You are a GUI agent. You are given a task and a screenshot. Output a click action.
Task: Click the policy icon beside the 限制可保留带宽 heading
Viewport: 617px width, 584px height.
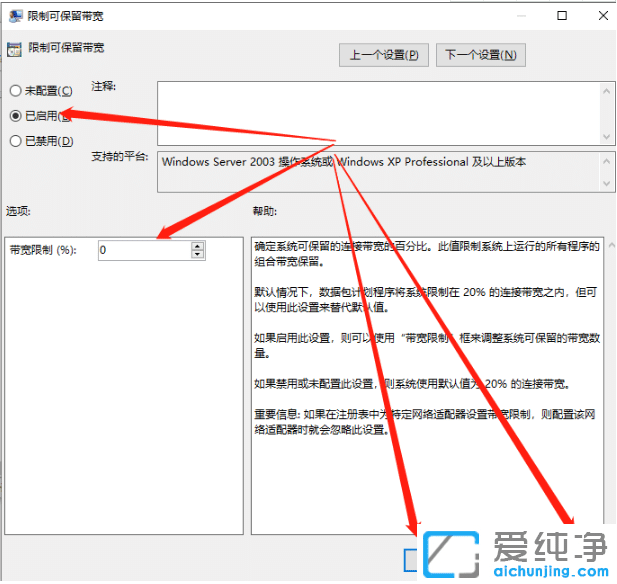click(x=14, y=49)
